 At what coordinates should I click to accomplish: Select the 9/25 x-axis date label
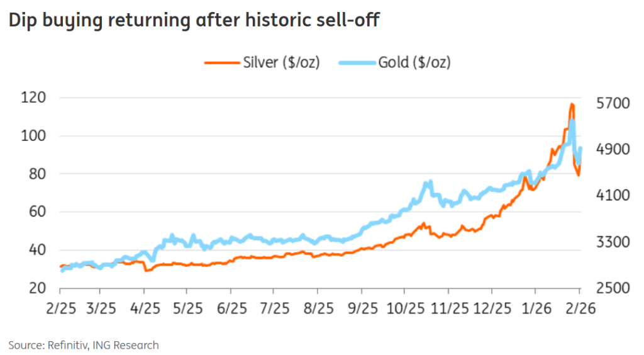[362, 309]
